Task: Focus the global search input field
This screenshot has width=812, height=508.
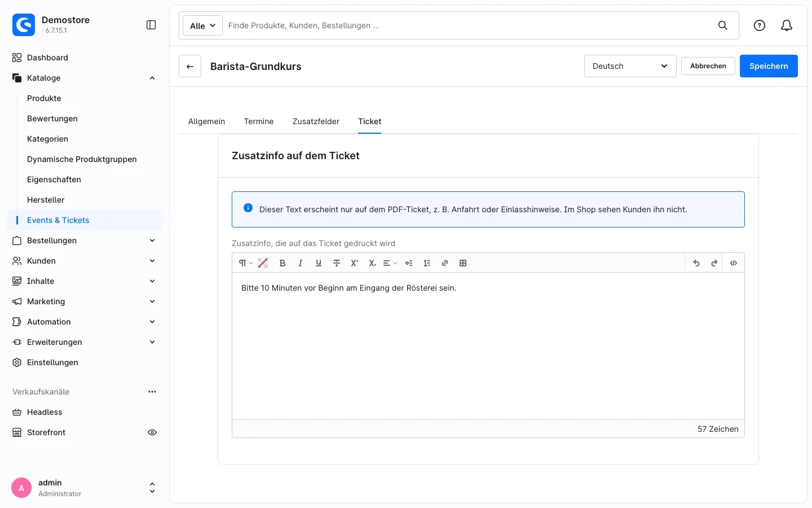Action: click(468, 25)
